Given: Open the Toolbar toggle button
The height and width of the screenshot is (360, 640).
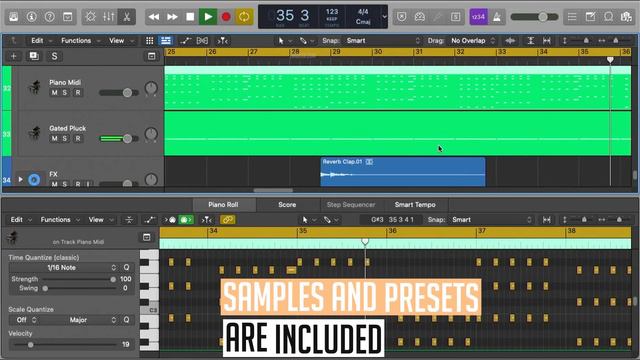Looking at the screenshot, I should (67, 17).
